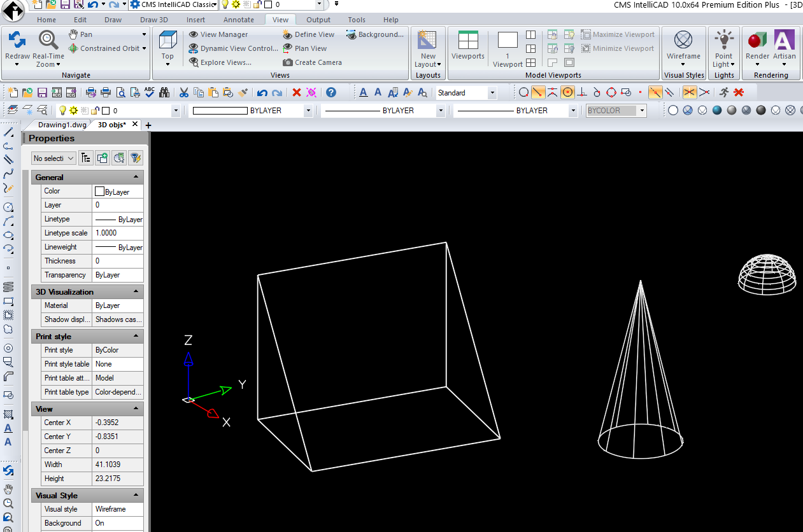
Task: Switch to Drawing1.dwg document tab
Action: click(x=62, y=125)
